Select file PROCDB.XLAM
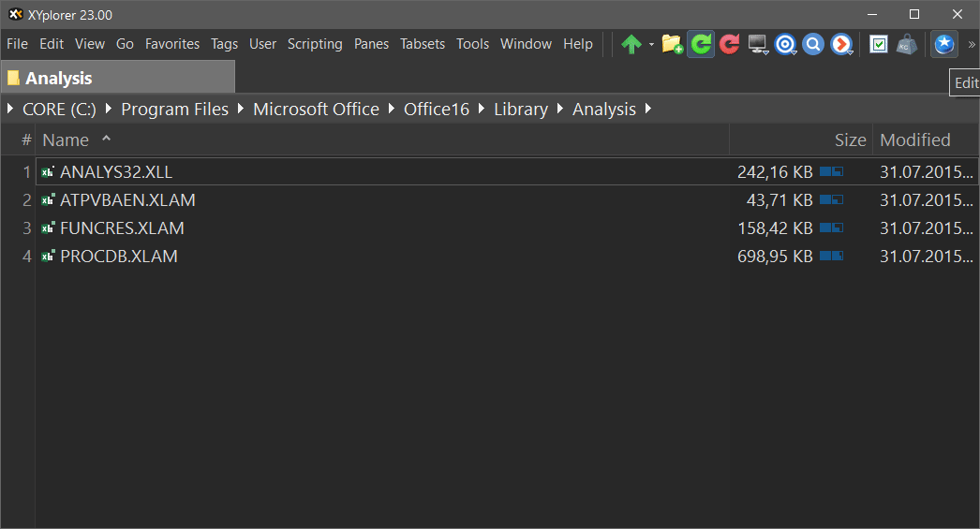 click(119, 256)
